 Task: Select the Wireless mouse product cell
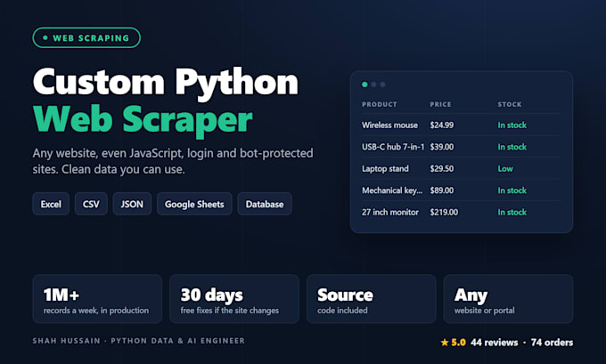tap(389, 125)
